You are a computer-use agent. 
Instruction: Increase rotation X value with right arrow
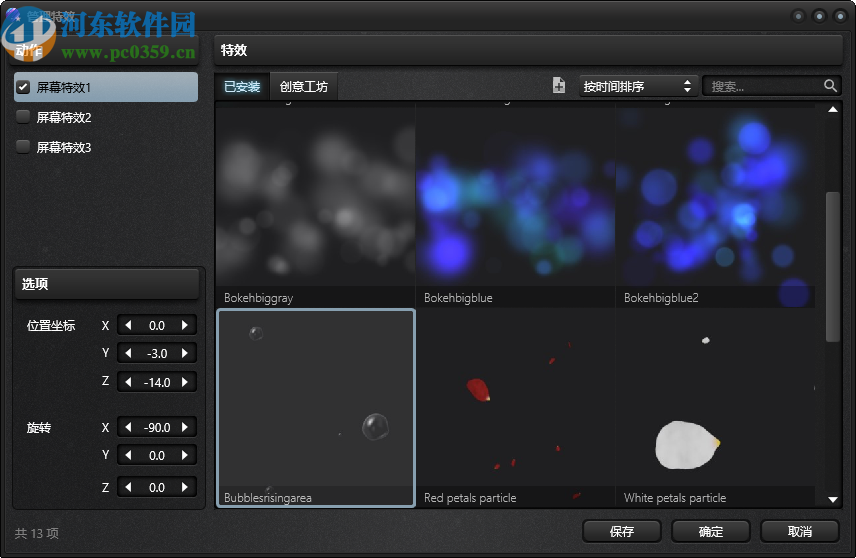pyautogui.click(x=185, y=427)
